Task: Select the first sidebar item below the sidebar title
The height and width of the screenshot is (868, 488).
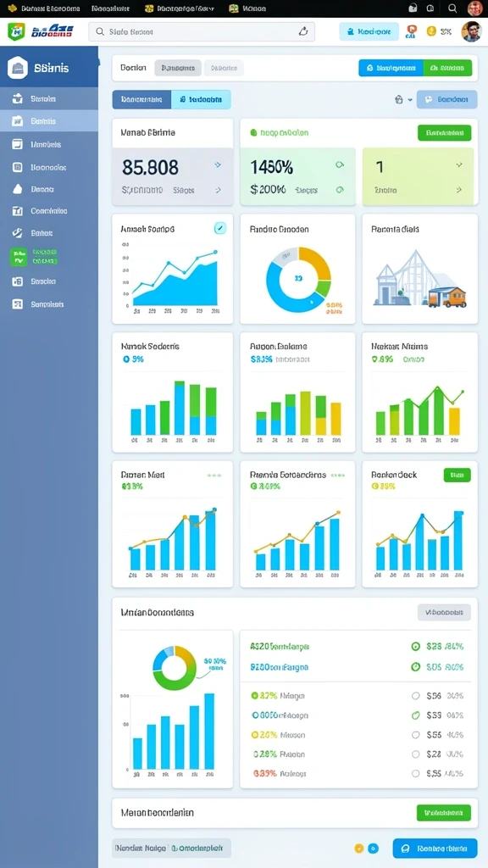Action: click(49, 99)
